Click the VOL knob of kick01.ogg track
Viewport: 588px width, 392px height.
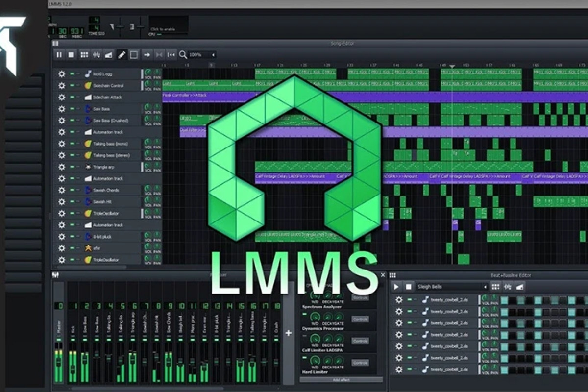tap(148, 73)
